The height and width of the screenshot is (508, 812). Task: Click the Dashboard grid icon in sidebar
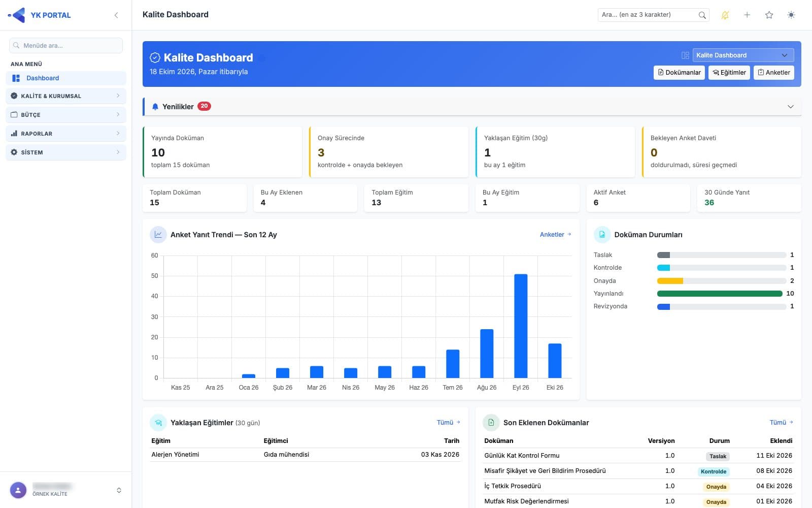tap(16, 78)
